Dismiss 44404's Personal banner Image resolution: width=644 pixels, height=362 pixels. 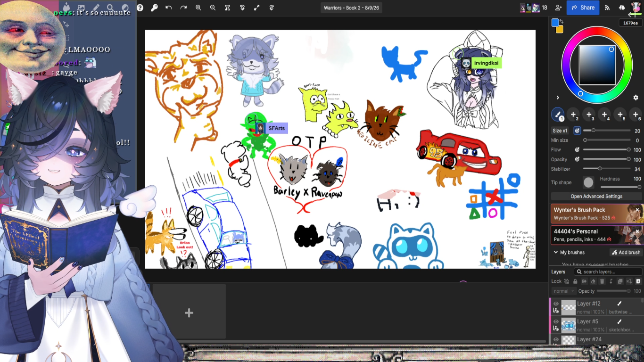[x=637, y=231]
